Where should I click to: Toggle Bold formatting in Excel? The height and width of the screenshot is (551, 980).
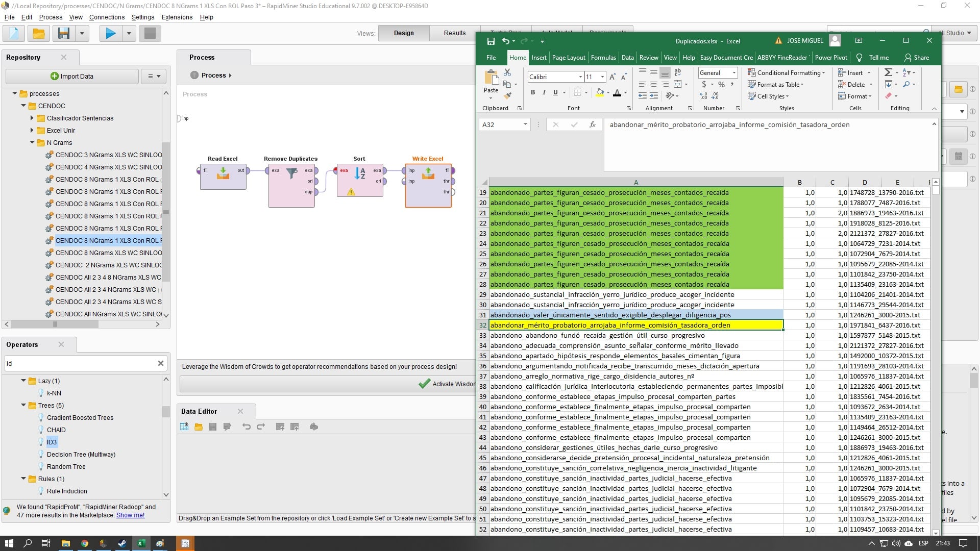(533, 92)
